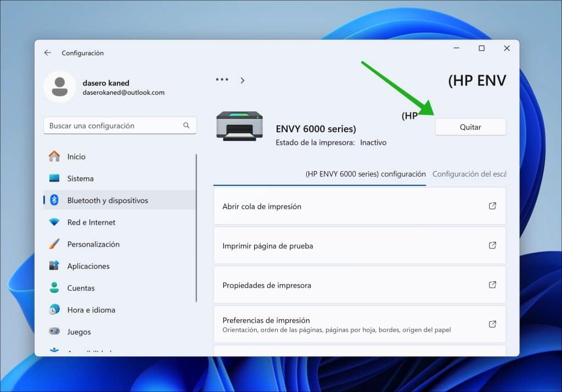Screen dimensions: 562x392
Task: Open Propiedades de impresora
Action: click(x=359, y=285)
